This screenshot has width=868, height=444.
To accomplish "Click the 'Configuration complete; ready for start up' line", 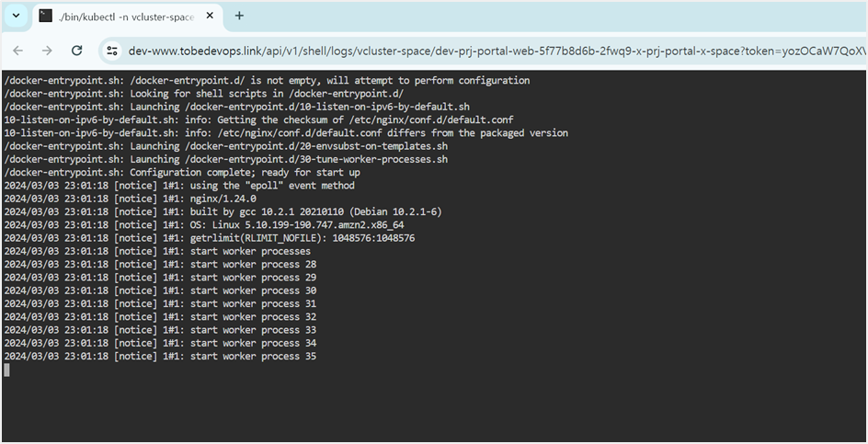I will coord(183,173).
